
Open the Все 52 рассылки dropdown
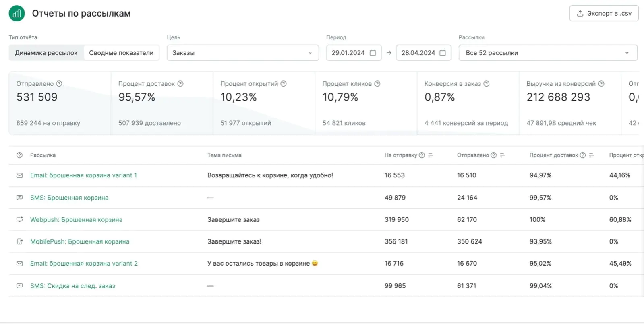pyautogui.click(x=547, y=53)
